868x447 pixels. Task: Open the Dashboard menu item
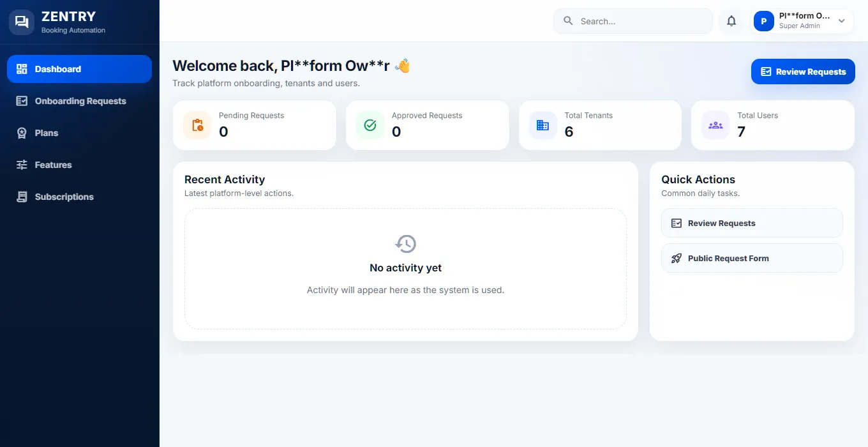tap(79, 69)
